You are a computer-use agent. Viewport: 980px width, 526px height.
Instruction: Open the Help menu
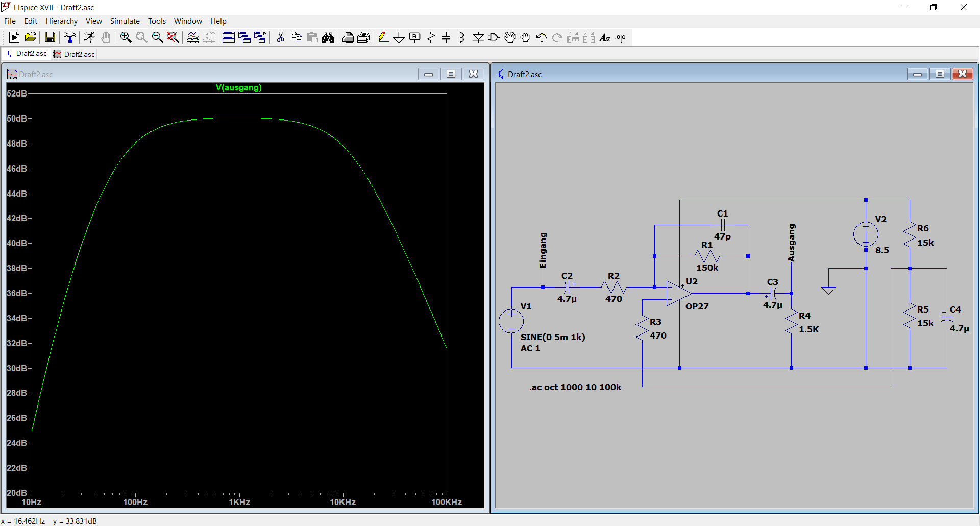pyautogui.click(x=218, y=21)
